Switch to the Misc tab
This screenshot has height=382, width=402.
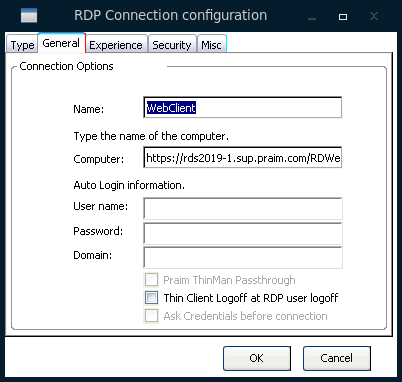(x=211, y=44)
